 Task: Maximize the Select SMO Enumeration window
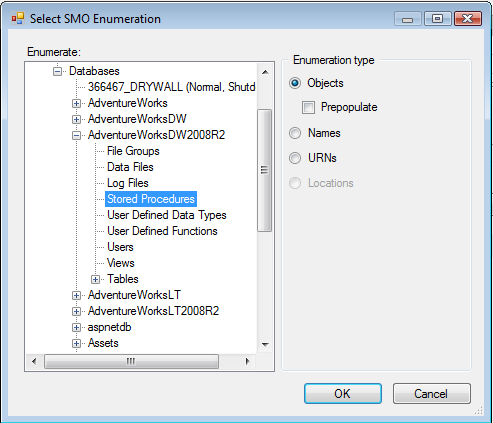(x=438, y=19)
